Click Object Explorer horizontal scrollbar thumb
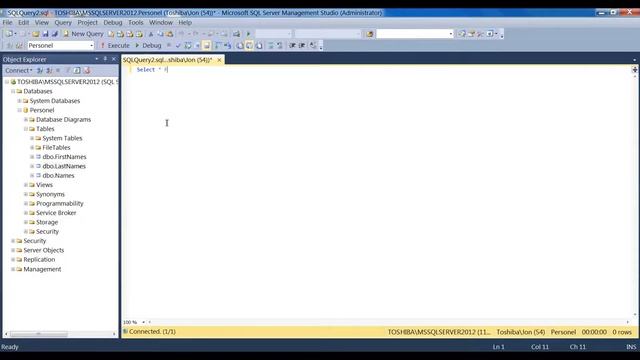 click(x=39, y=334)
